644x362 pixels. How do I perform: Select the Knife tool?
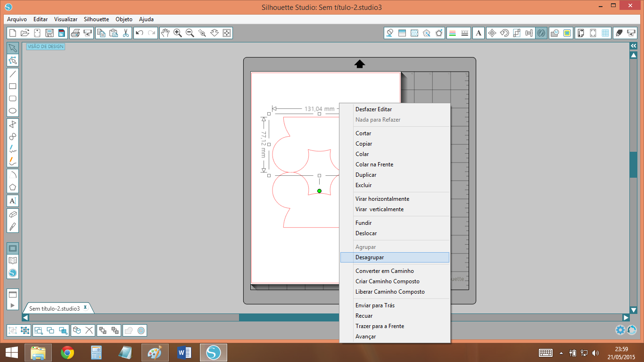coord(13,226)
